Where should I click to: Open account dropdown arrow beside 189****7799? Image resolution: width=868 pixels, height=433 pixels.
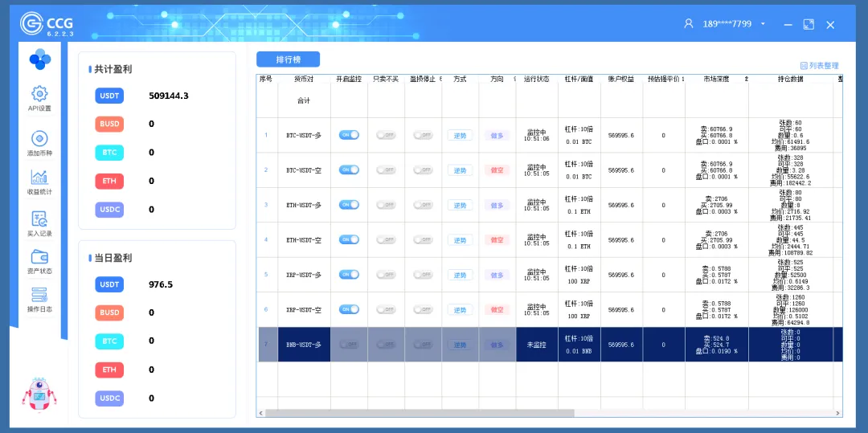pyautogui.click(x=763, y=24)
